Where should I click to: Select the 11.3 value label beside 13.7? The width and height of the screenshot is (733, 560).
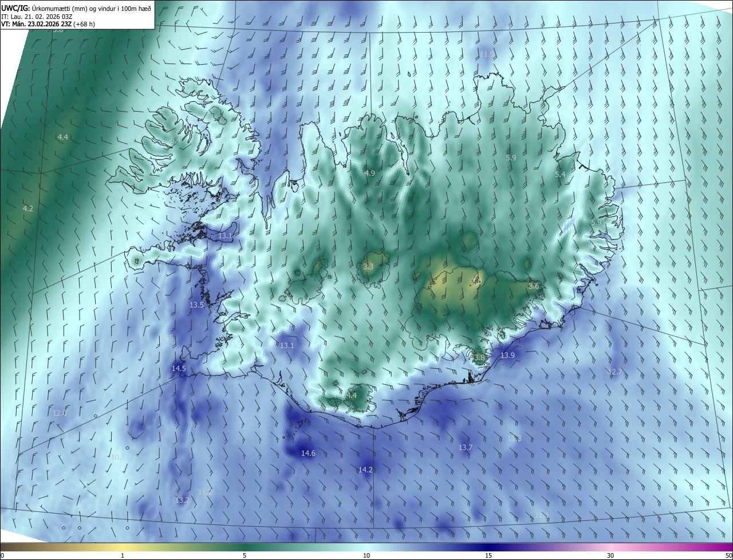514,438
